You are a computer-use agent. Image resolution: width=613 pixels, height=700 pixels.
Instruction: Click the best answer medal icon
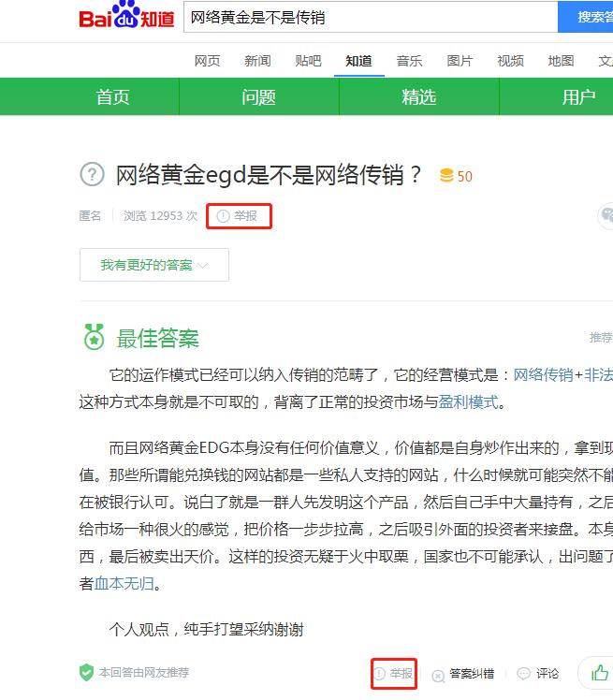(94, 337)
